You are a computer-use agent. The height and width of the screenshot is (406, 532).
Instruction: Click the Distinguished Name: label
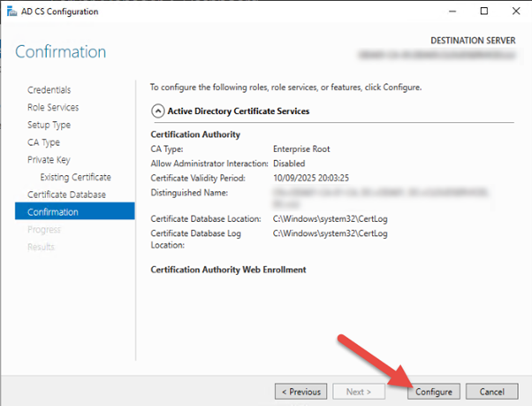pos(189,193)
